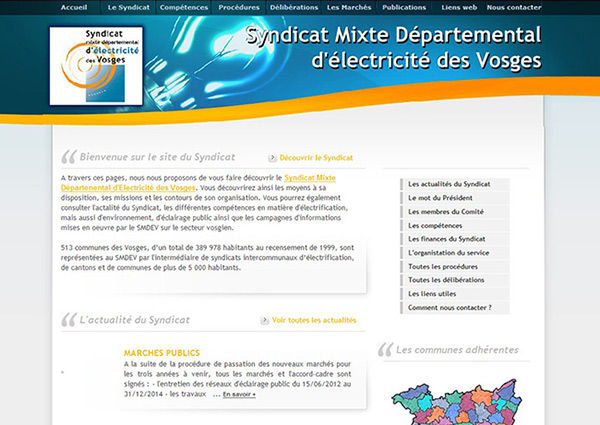Click the paragraph starting 513 communes des Vosges

[207, 257]
